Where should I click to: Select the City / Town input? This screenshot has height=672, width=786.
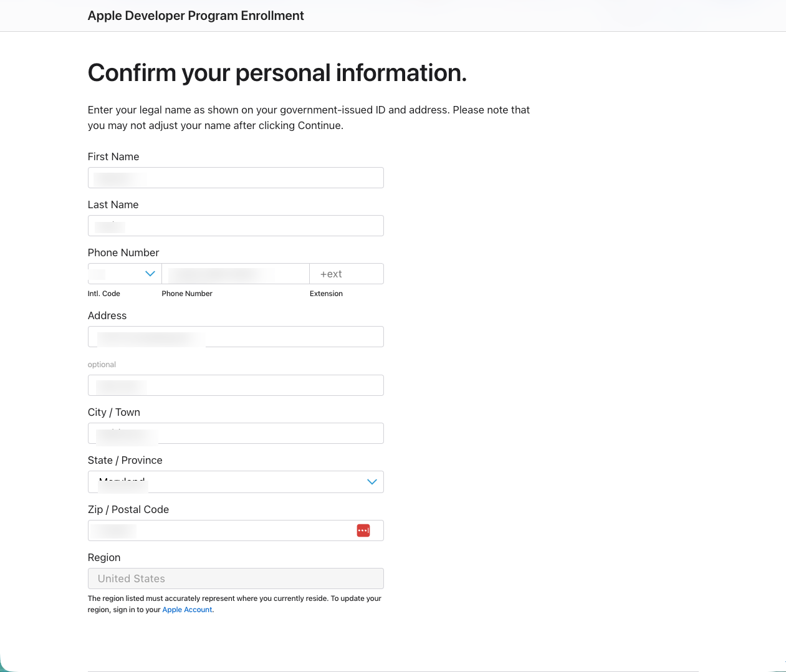click(x=236, y=433)
